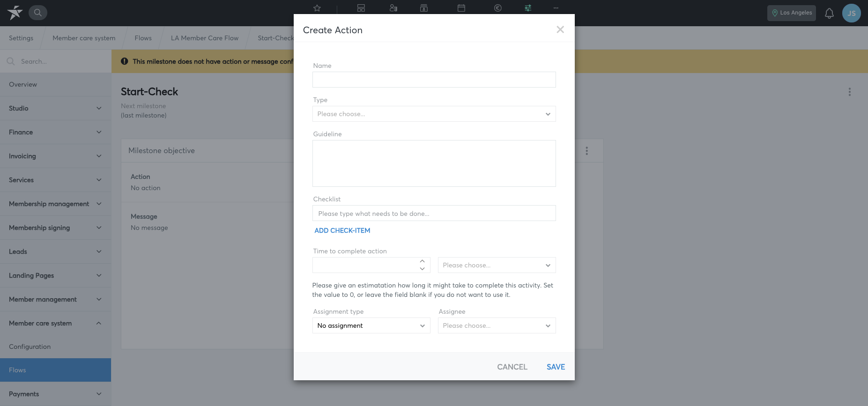Click the sidebar search magnifier icon
Screen dimensions: 868x406
coord(11,61)
